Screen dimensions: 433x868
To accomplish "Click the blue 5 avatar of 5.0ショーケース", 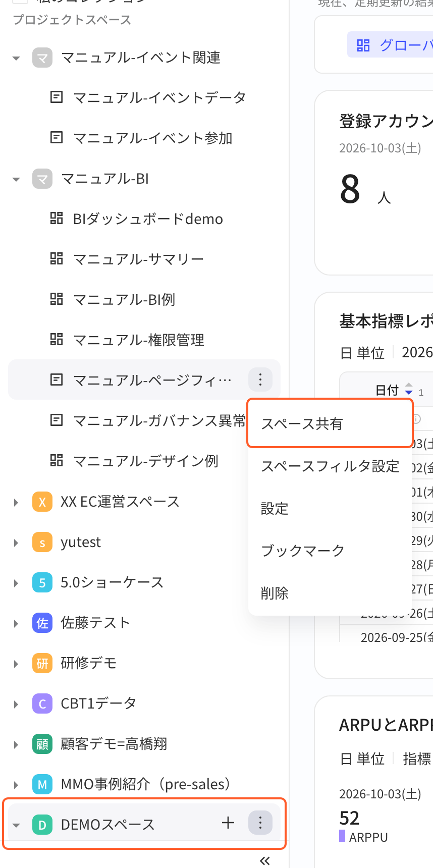I will pos(42,582).
